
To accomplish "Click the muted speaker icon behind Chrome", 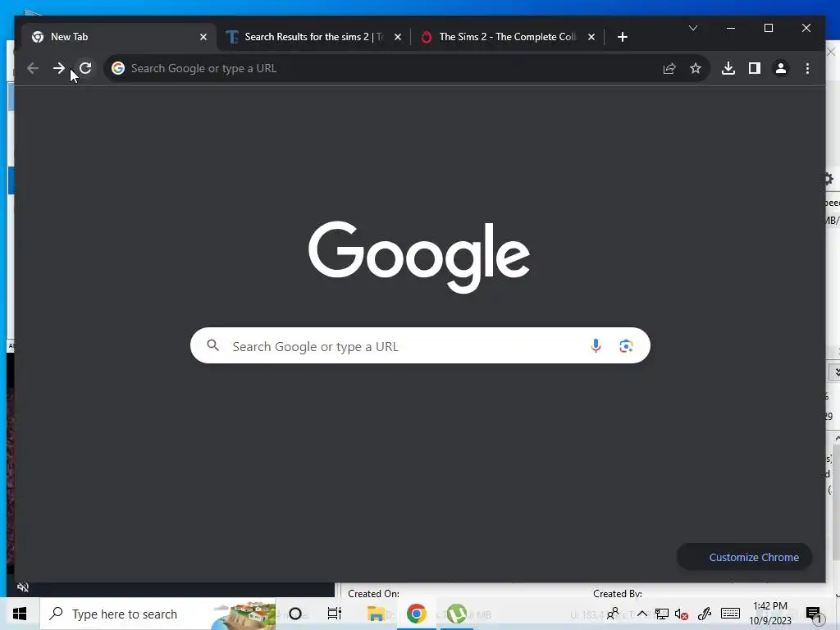I will [22, 587].
